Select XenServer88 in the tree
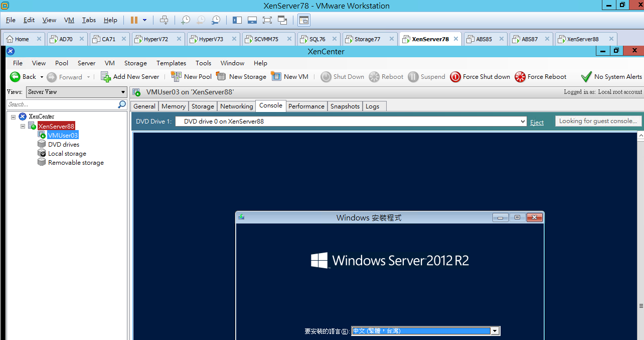The height and width of the screenshot is (340, 644). (56, 126)
